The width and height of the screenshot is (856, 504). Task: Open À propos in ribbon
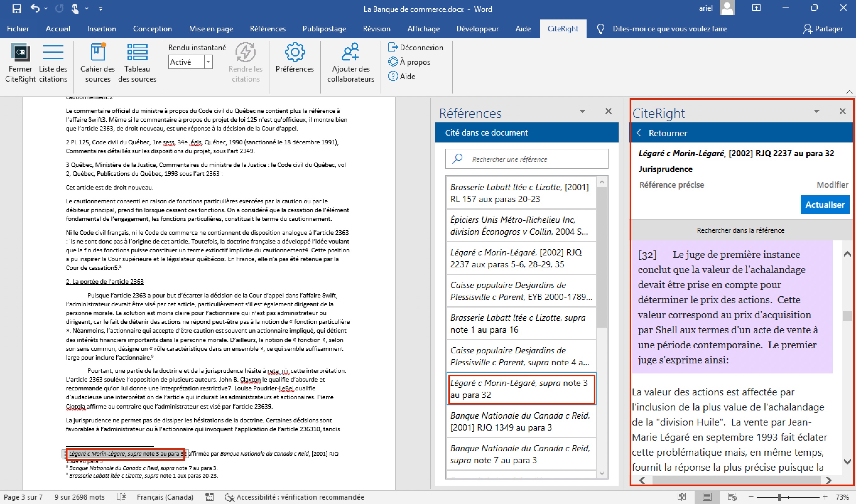(409, 62)
